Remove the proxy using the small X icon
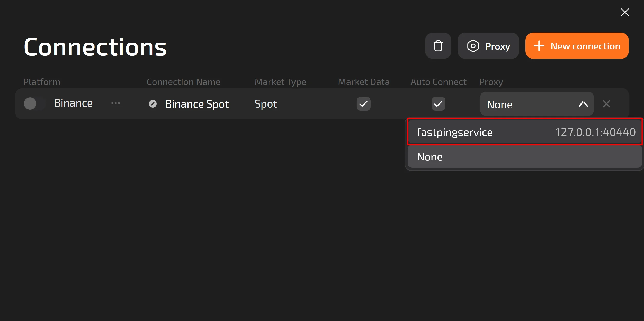Screen dimensions: 644x321 [x=606, y=104]
